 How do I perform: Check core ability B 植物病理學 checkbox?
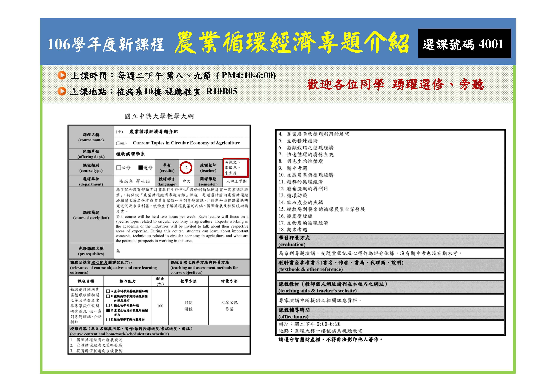click(x=108, y=296)
